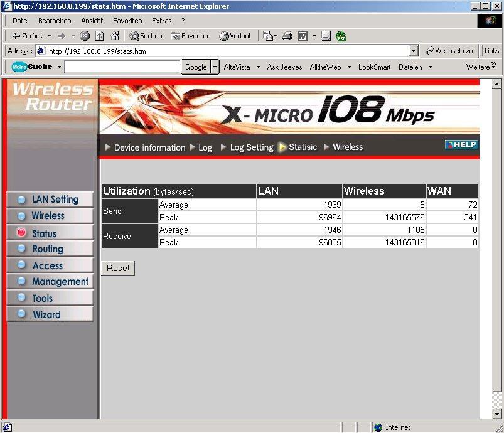Open the Datei menu
The height and width of the screenshot is (433, 504).
pyautogui.click(x=21, y=21)
